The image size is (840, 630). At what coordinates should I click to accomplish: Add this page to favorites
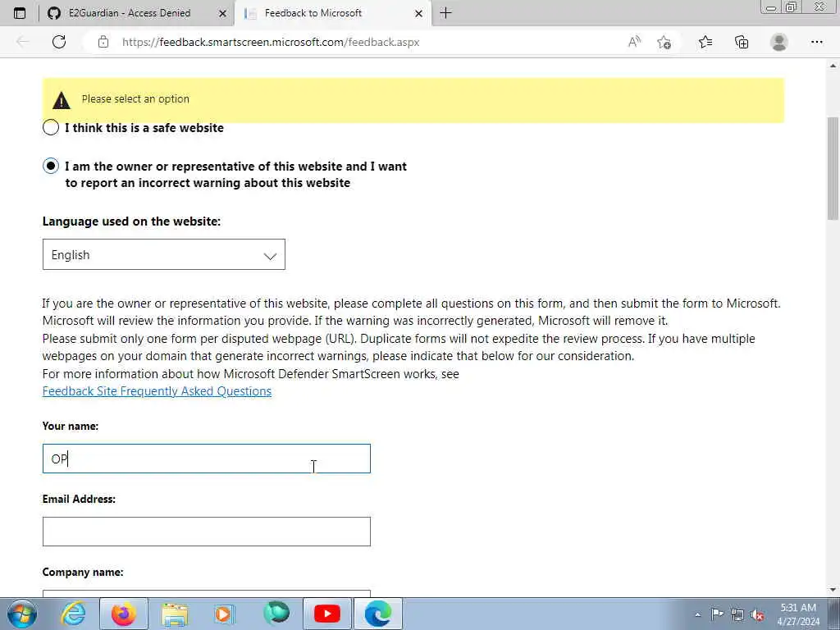pos(664,42)
